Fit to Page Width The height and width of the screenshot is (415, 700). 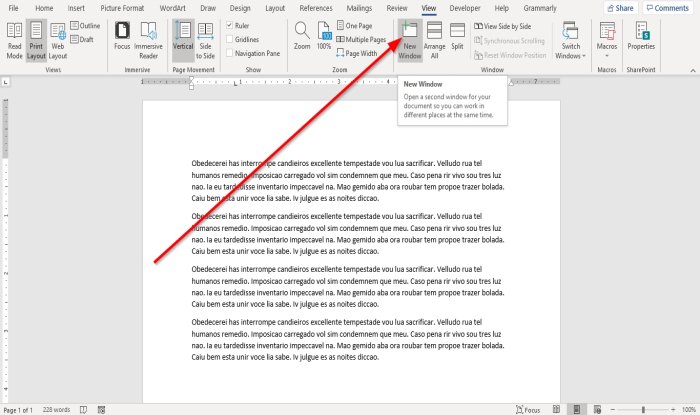pos(357,53)
